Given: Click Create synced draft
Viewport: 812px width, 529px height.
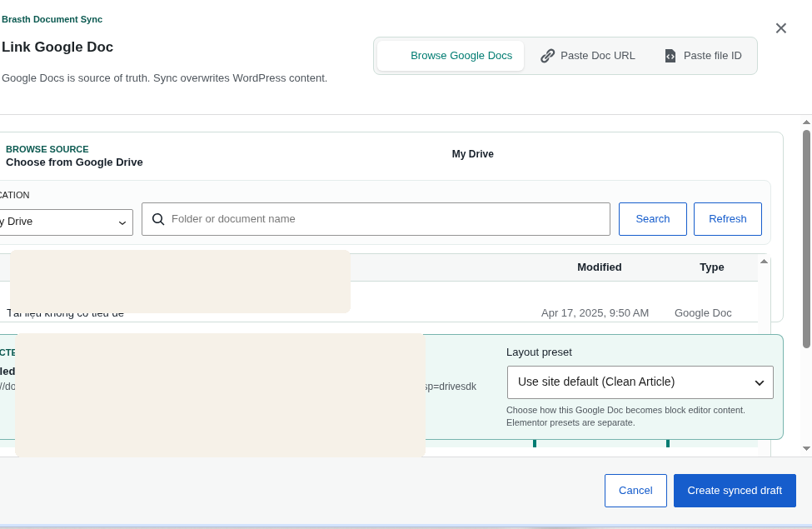Looking at the screenshot, I should tap(735, 491).
